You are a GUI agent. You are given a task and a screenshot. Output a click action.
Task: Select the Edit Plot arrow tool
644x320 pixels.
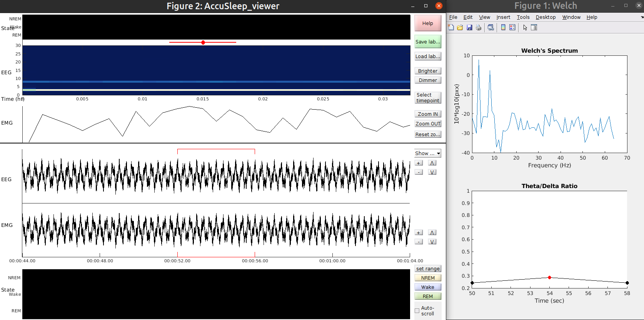pos(525,27)
